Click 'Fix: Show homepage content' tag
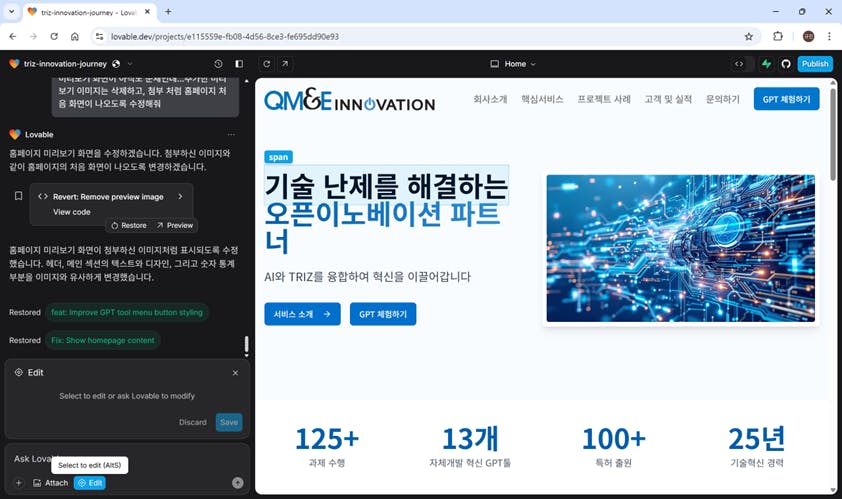 click(x=103, y=340)
